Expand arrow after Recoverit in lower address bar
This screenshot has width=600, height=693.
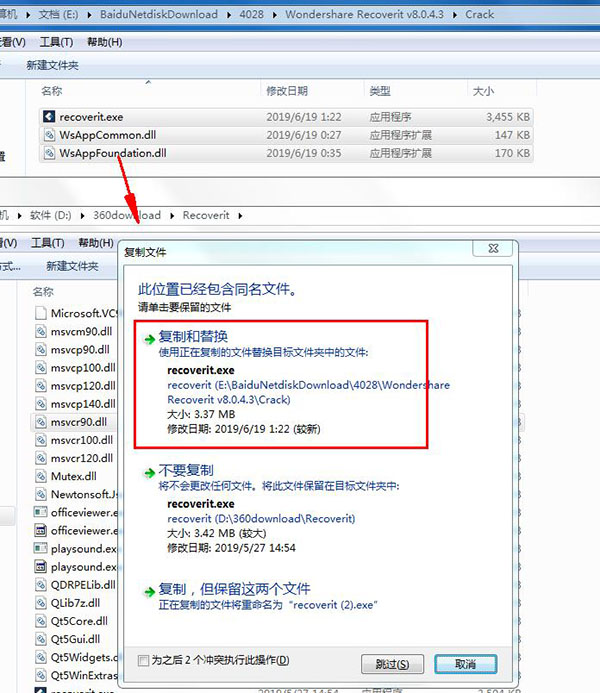click(x=240, y=216)
